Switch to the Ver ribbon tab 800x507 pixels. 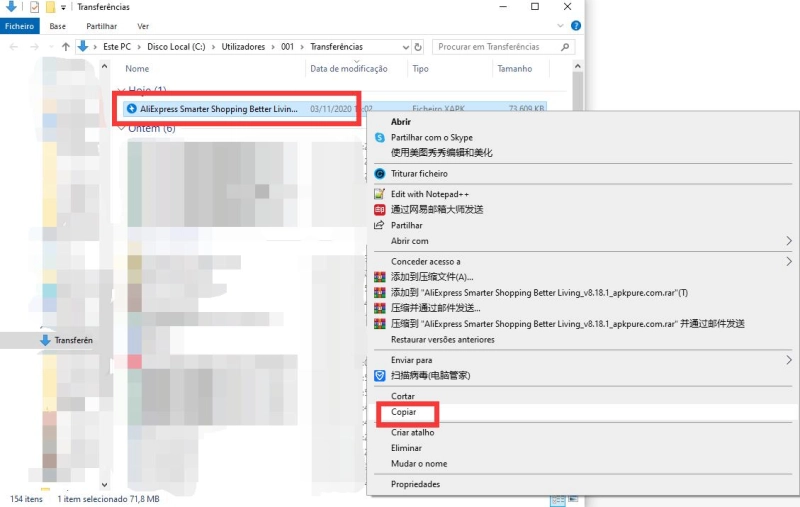click(x=143, y=26)
